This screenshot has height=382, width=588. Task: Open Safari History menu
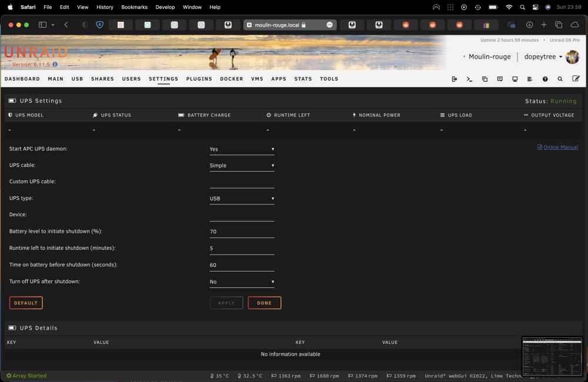click(105, 7)
